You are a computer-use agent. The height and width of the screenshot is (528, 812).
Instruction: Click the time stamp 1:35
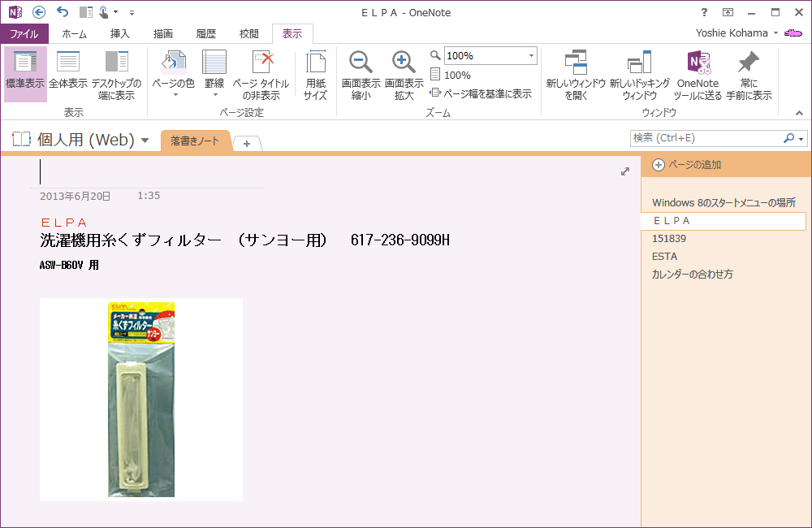click(x=149, y=196)
